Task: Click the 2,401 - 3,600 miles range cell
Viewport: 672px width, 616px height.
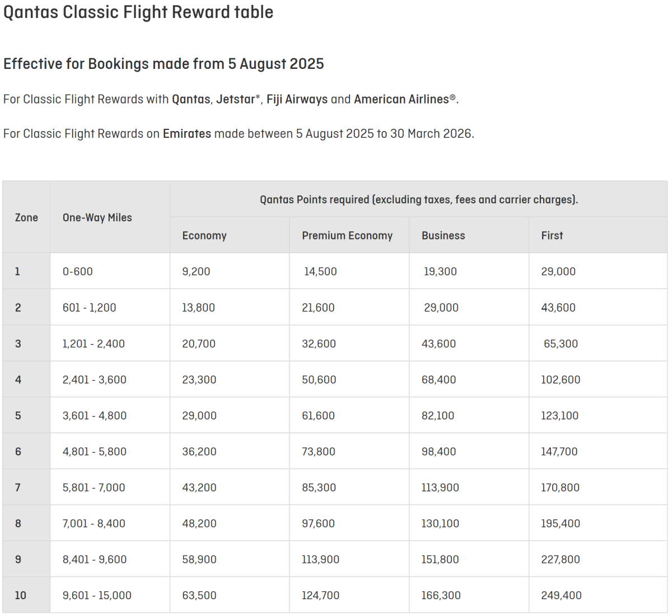Action: (x=95, y=380)
